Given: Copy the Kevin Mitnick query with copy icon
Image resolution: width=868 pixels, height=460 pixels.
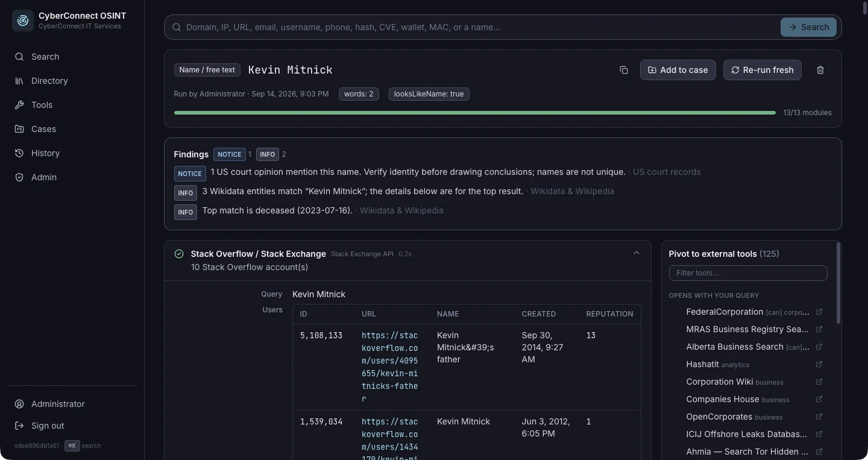Looking at the screenshot, I should pyautogui.click(x=624, y=70).
